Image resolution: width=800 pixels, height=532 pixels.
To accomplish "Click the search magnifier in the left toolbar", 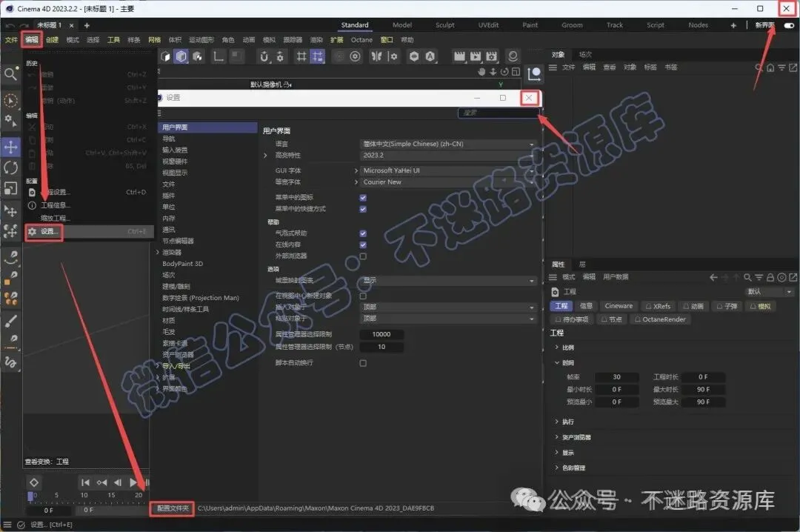I will point(10,75).
